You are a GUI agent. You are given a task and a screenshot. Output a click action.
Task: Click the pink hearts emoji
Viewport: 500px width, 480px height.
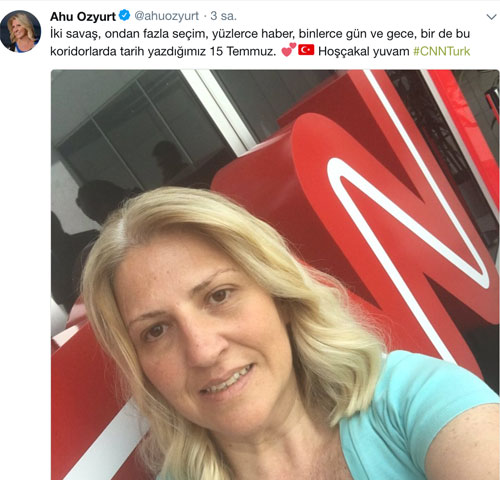point(288,50)
